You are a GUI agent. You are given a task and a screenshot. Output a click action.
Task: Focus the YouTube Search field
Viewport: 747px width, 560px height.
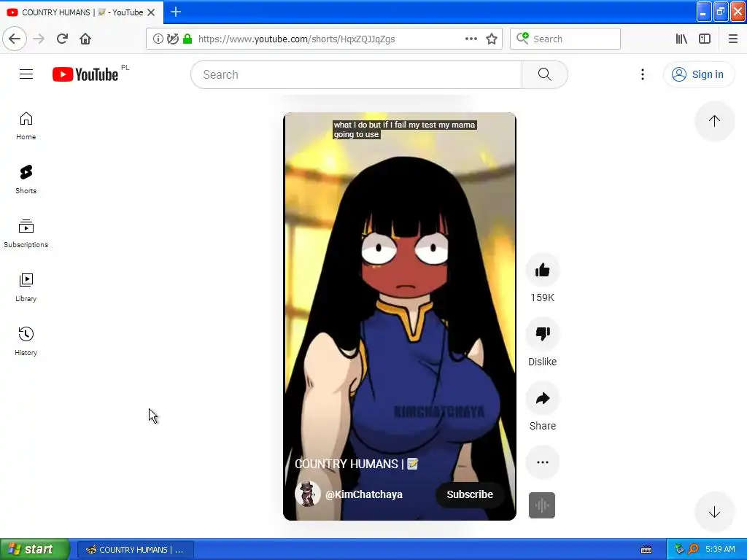[356, 74]
